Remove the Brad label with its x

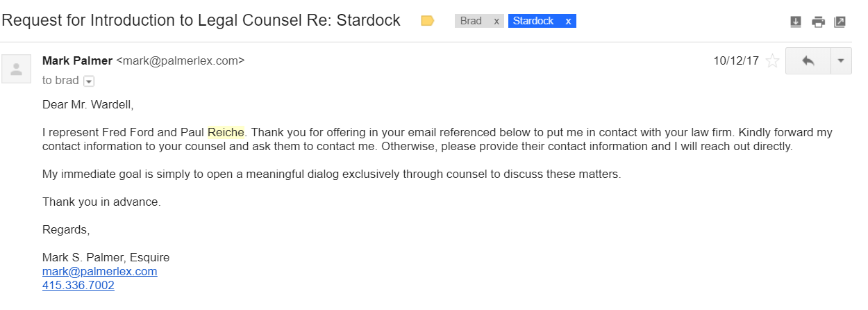496,21
